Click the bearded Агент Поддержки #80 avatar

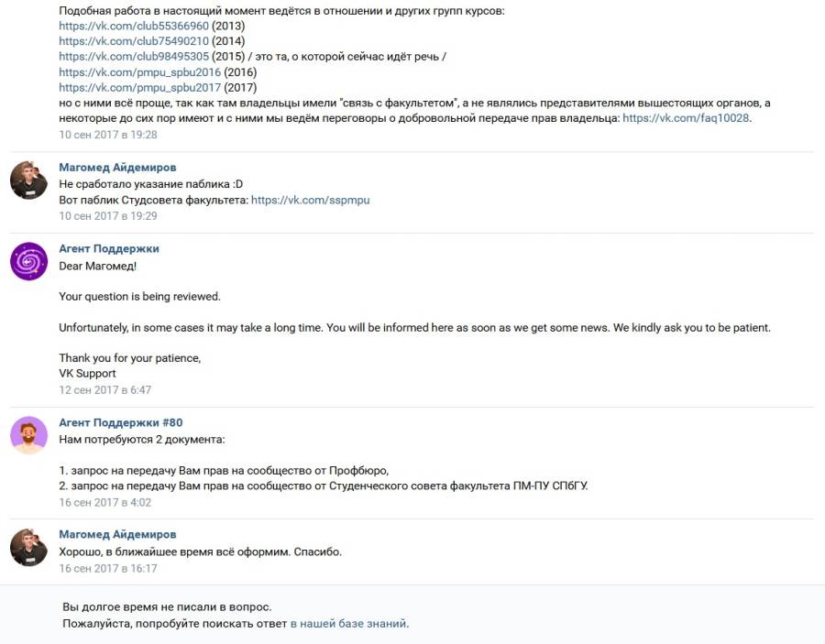pyautogui.click(x=29, y=435)
